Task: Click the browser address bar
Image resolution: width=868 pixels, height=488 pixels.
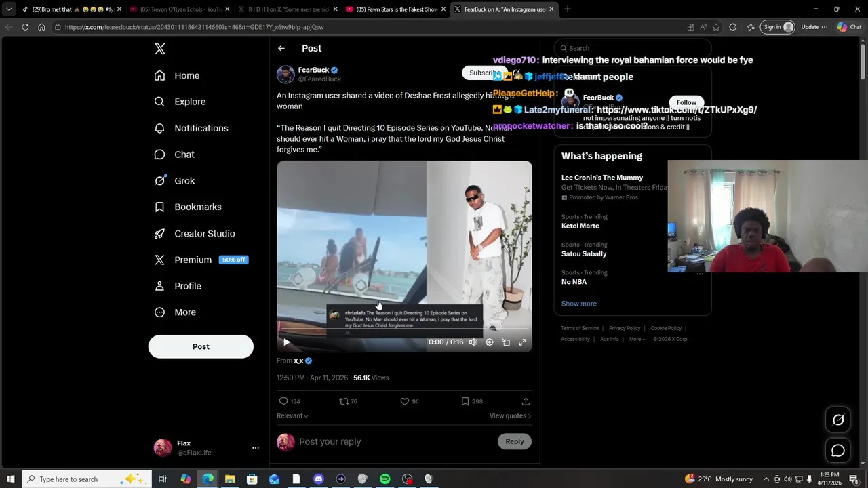Action: (366, 27)
